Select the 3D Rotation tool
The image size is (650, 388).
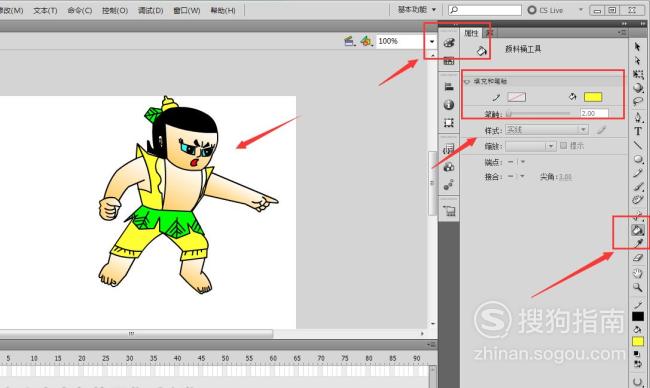pyautogui.click(x=638, y=88)
